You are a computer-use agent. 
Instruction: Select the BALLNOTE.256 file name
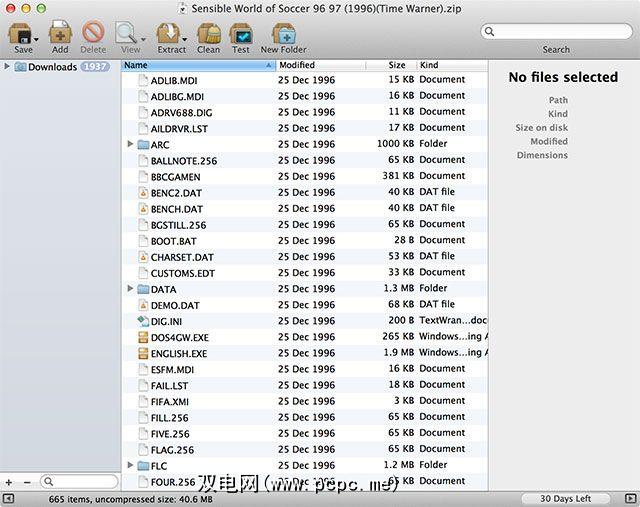tap(184, 161)
